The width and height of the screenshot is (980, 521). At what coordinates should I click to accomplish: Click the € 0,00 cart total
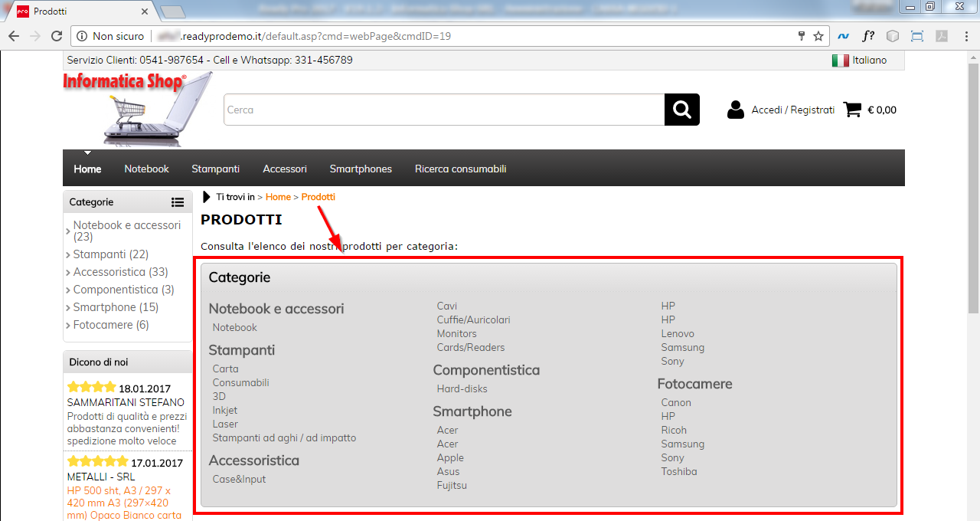(882, 110)
